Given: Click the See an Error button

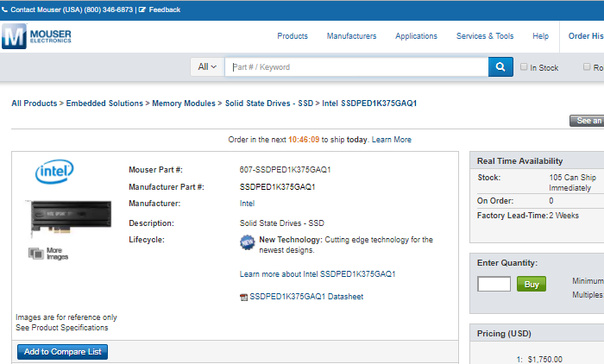Looking at the screenshot, I should (587, 121).
